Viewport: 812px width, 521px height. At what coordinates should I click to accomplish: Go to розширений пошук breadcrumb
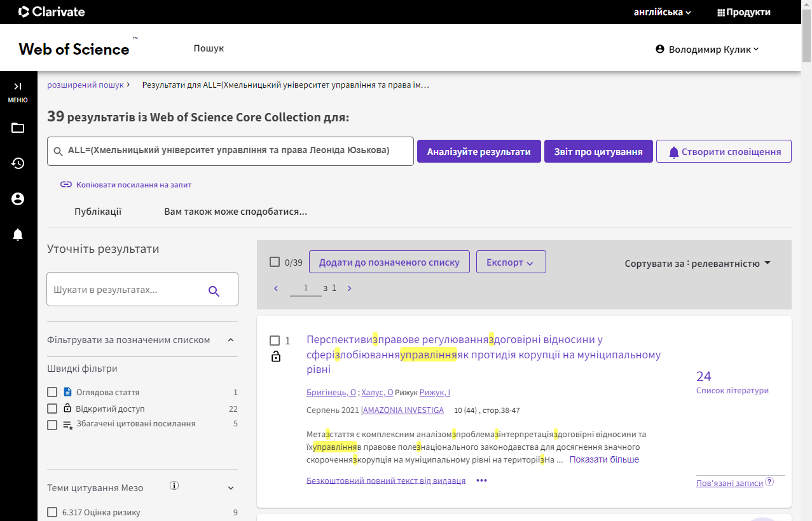[85, 85]
